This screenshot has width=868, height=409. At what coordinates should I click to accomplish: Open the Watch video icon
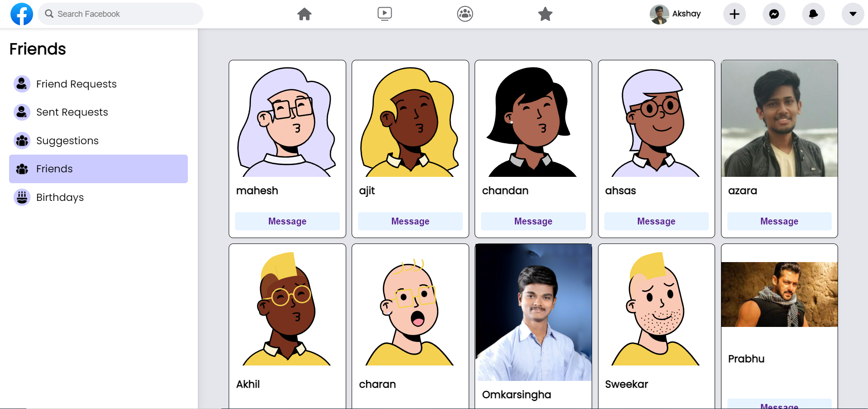[x=385, y=14]
